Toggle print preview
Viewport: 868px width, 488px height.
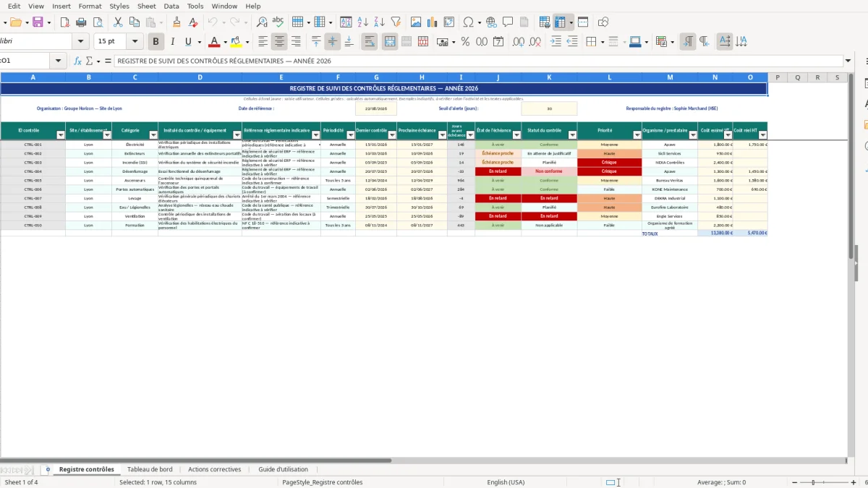click(x=98, y=22)
